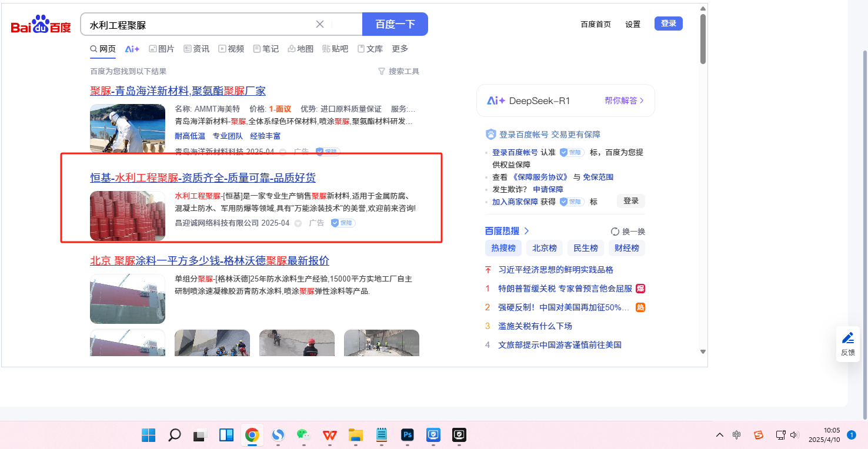This screenshot has width=868, height=449.
Task: Toggle the Chinese input mode indicator 中
Action: tap(737, 435)
